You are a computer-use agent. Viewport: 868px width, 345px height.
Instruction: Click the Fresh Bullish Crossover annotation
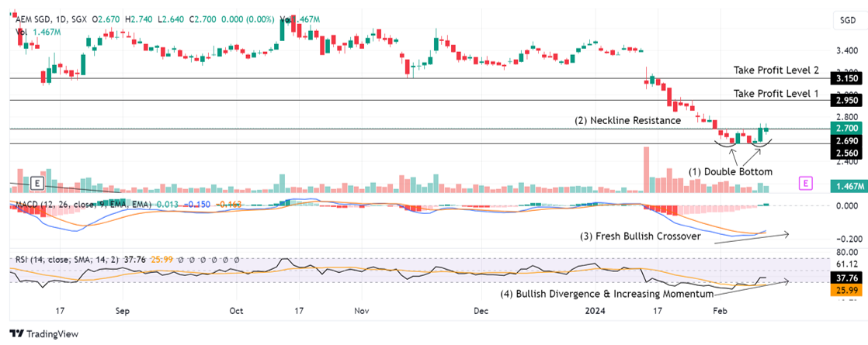pyautogui.click(x=641, y=236)
